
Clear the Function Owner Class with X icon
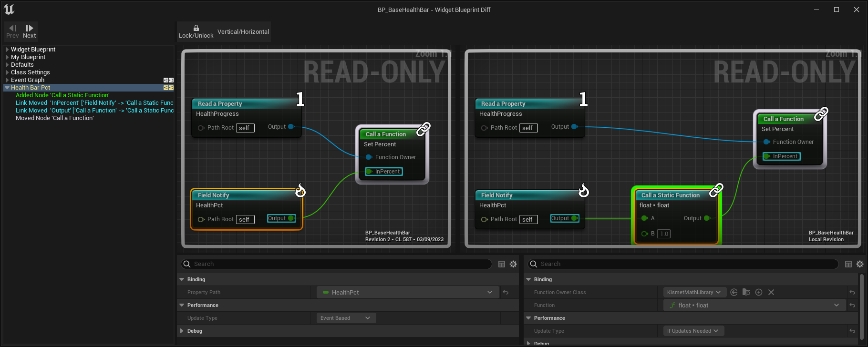771,293
